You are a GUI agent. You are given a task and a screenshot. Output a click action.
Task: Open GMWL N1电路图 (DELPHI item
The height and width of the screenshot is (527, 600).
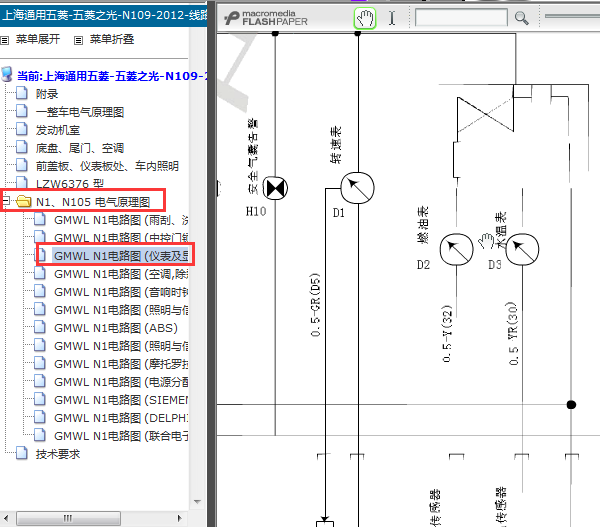coord(121,418)
